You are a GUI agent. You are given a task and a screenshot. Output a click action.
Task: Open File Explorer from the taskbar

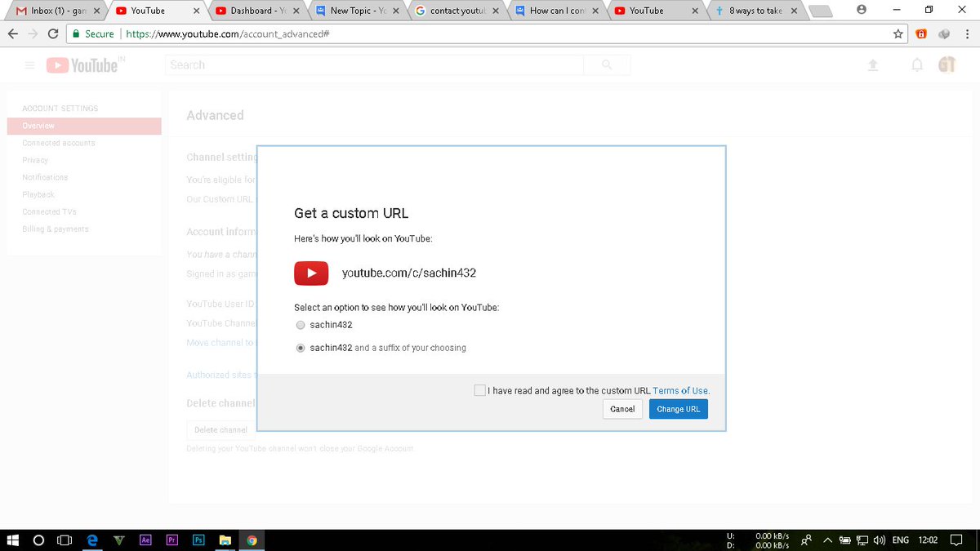225,540
